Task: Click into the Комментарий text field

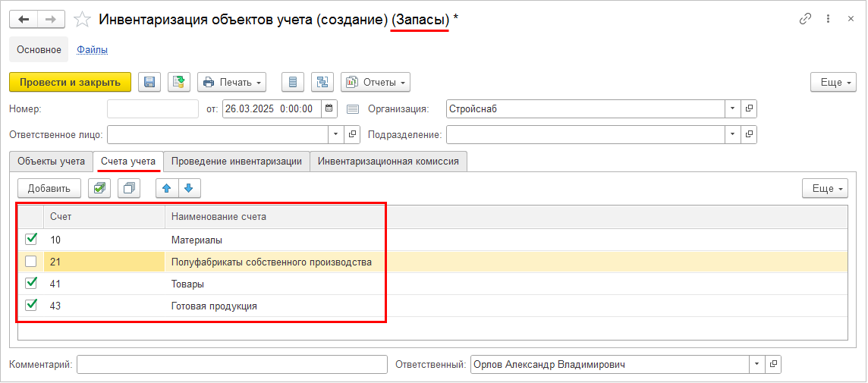Action: pos(231,365)
